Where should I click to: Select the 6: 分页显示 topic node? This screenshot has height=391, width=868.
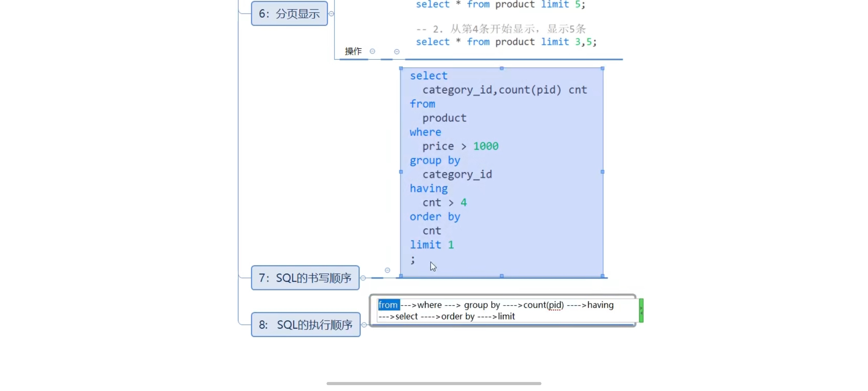pyautogui.click(x=289, y=13)
